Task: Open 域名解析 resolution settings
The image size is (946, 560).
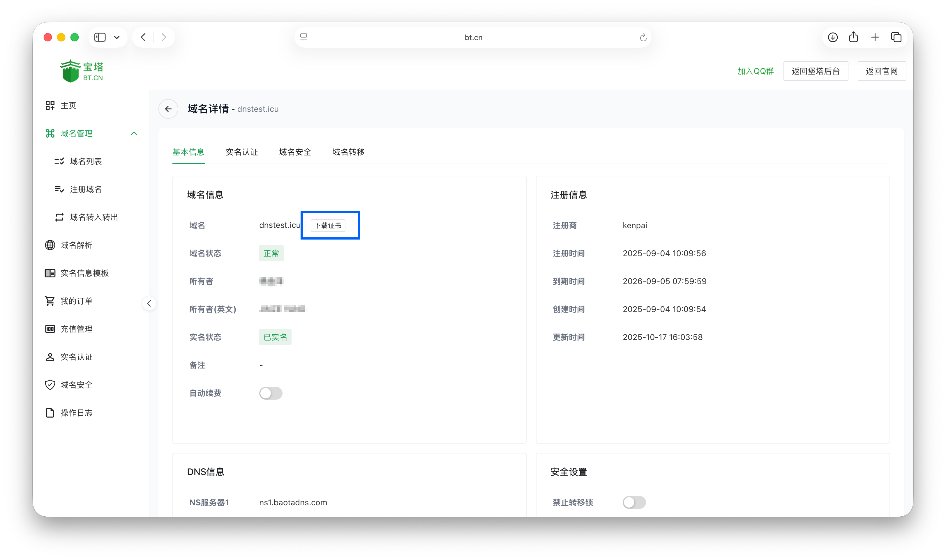Action: tap(76, 245)
